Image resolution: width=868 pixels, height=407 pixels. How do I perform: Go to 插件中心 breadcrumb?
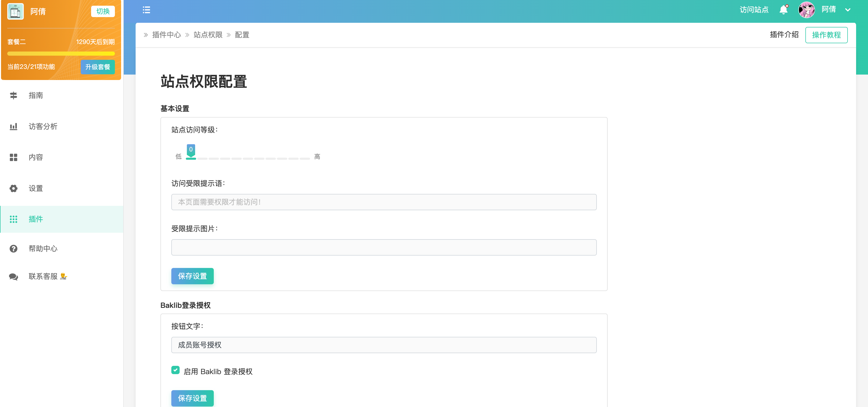pos(166,35)
